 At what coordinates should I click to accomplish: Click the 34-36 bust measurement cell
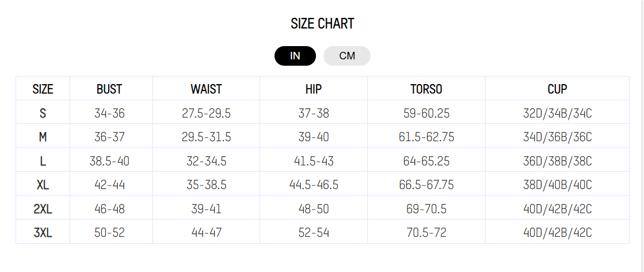(109, 114)
